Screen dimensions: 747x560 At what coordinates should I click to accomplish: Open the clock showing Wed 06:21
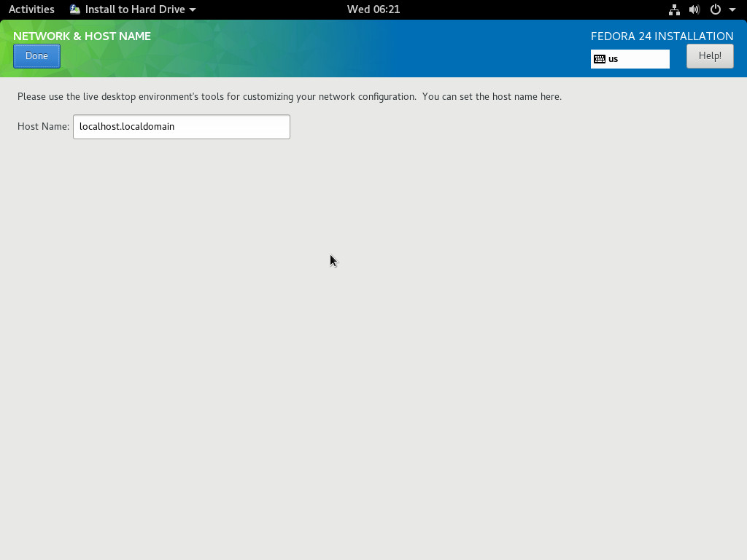pos(373,9)
